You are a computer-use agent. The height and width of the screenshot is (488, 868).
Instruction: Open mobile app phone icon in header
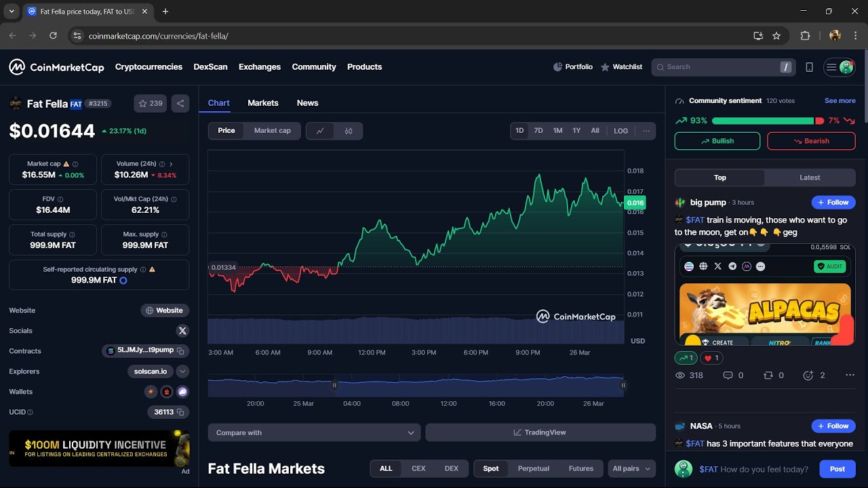809,67
